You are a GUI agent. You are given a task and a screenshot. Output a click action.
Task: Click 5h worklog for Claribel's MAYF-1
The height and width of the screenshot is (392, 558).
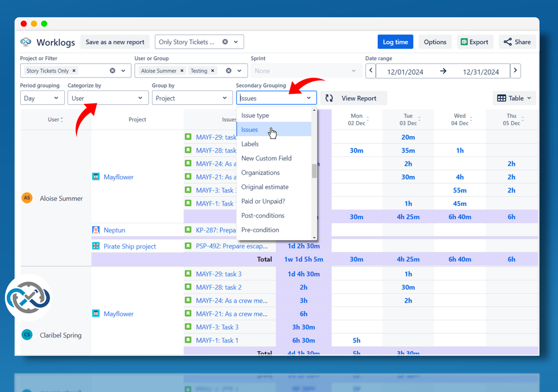pos(356,341)
